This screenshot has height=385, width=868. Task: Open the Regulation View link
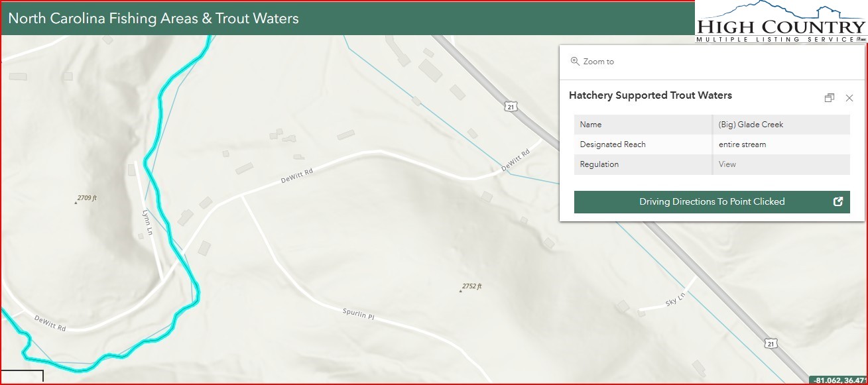(x=727, y=164)
